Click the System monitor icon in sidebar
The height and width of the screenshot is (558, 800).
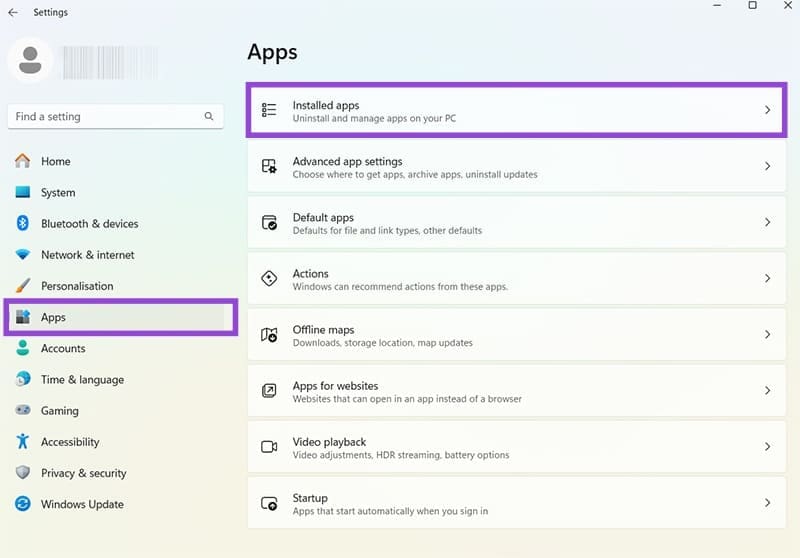point(22,192)
